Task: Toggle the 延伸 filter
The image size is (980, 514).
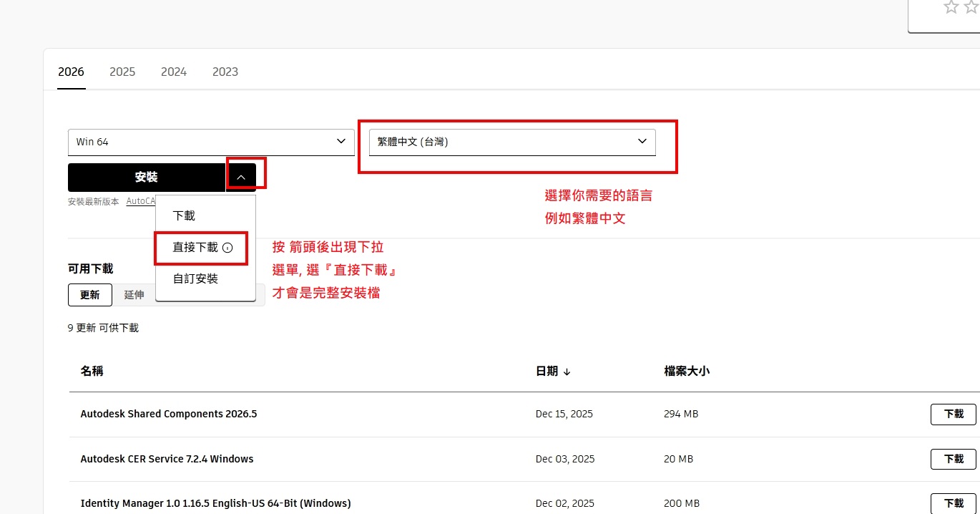Action: click(134, 294)
